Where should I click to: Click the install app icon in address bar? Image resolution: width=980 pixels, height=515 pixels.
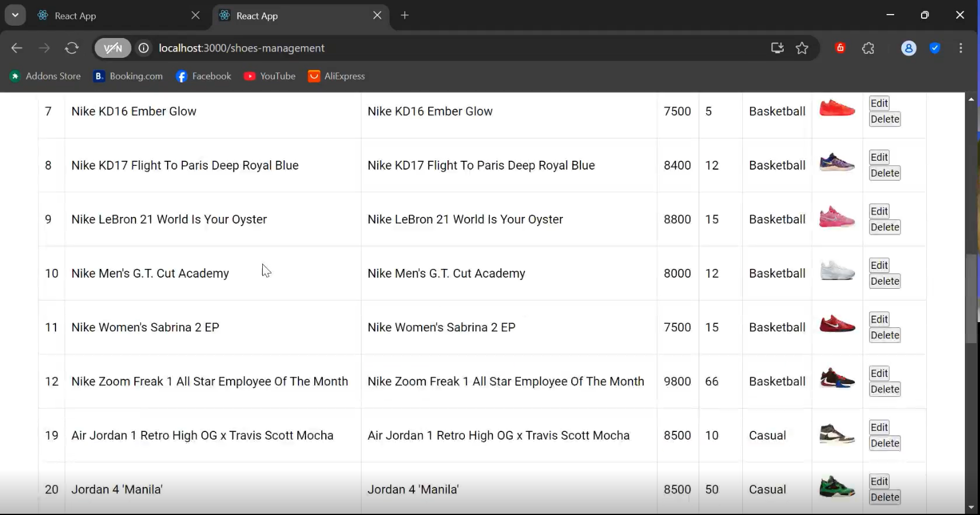[x=777, y=48]
